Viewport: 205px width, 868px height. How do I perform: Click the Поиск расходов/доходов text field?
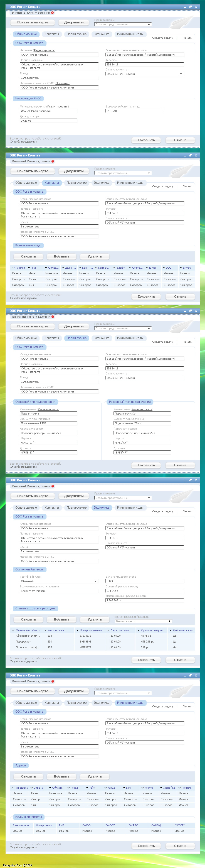click(141, 621)
